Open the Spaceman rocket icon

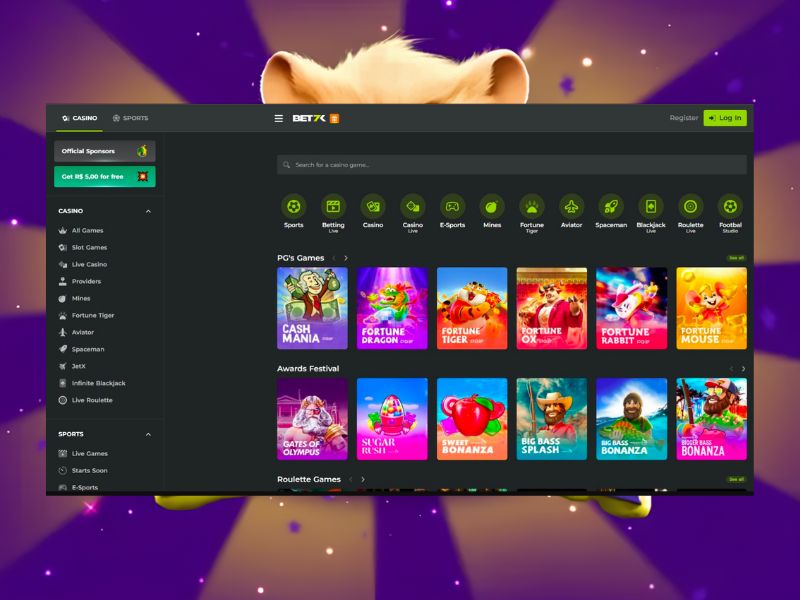click(611, 207)
